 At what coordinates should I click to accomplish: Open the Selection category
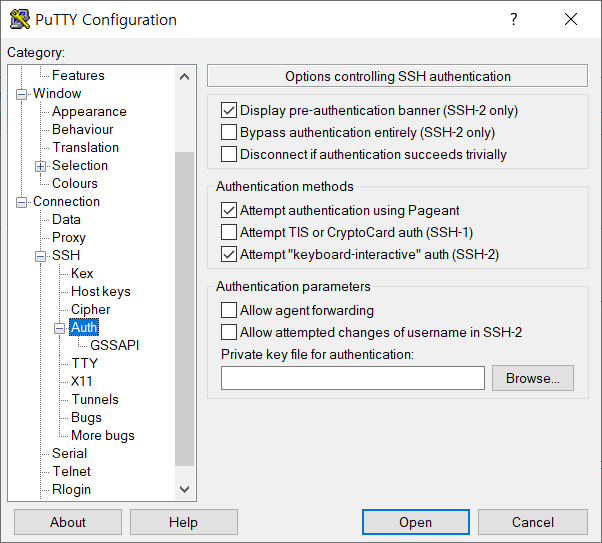[x=80, y=166]
